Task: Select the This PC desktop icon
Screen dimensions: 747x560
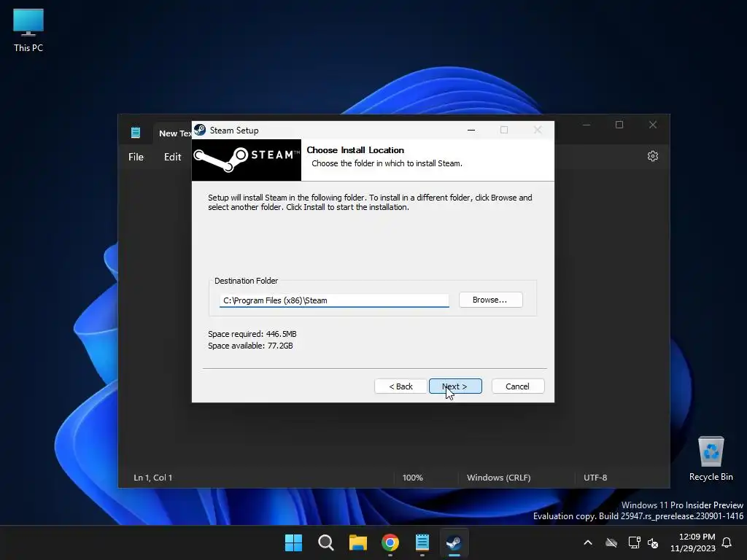Action: click(x=28, y=30)
